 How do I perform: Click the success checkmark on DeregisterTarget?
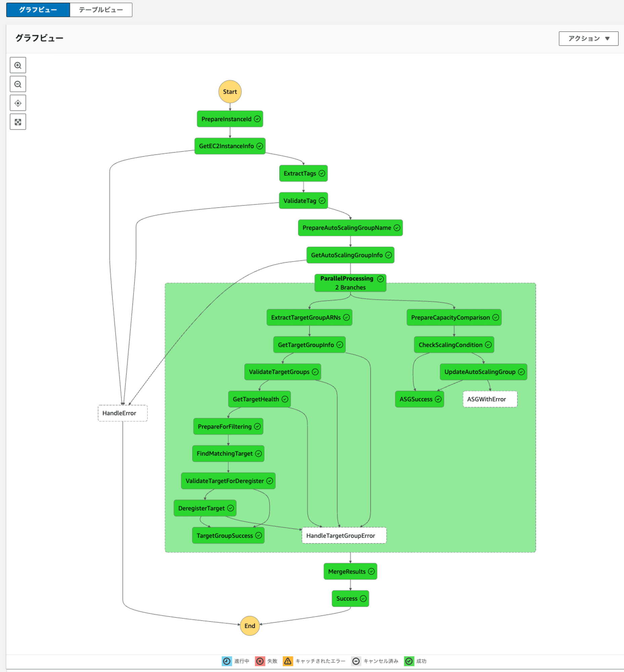(231, 508)
